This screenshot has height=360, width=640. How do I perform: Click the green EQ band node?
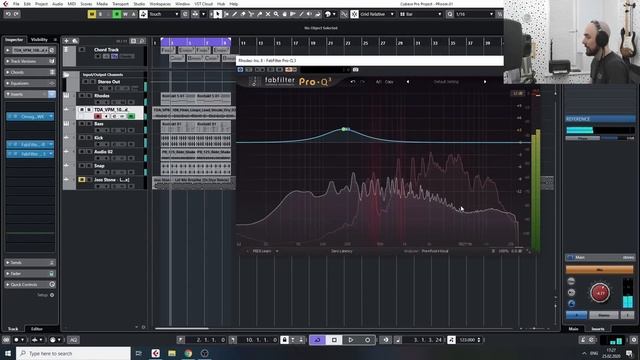click(344, 129)
